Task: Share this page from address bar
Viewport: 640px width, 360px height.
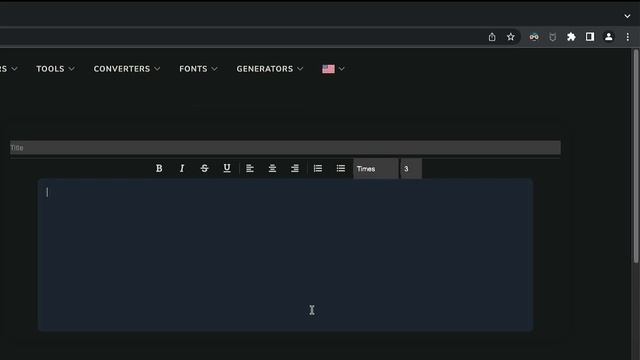Action: coord(492,37)
